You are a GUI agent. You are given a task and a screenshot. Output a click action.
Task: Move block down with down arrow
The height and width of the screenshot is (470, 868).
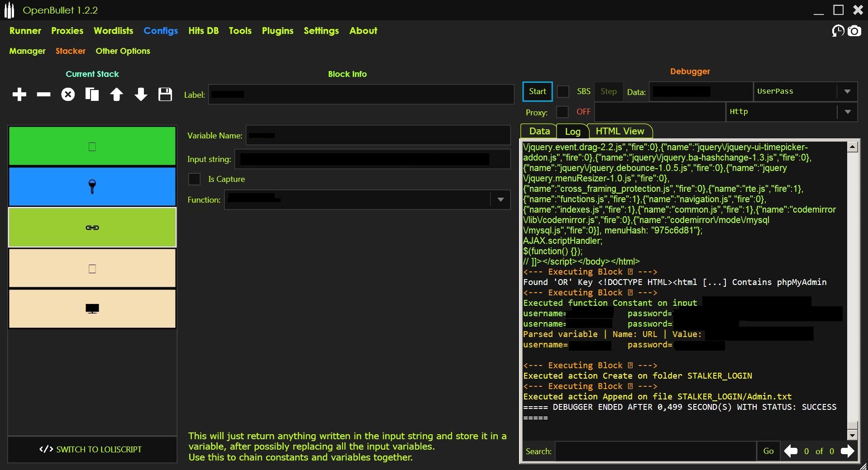(141, 95)
